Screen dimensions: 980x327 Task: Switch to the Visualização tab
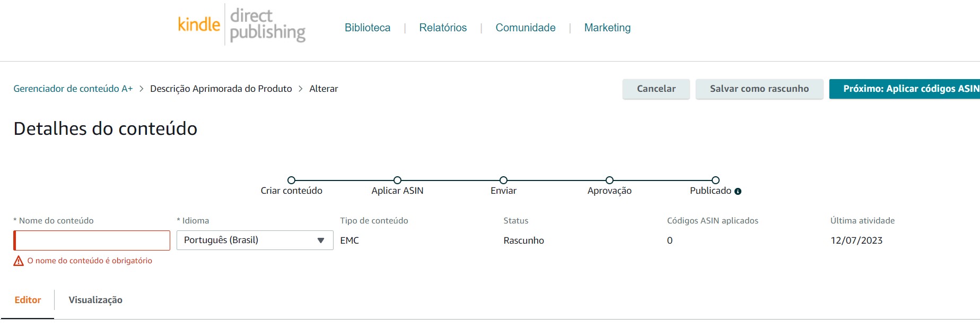(x=95, y=299)
